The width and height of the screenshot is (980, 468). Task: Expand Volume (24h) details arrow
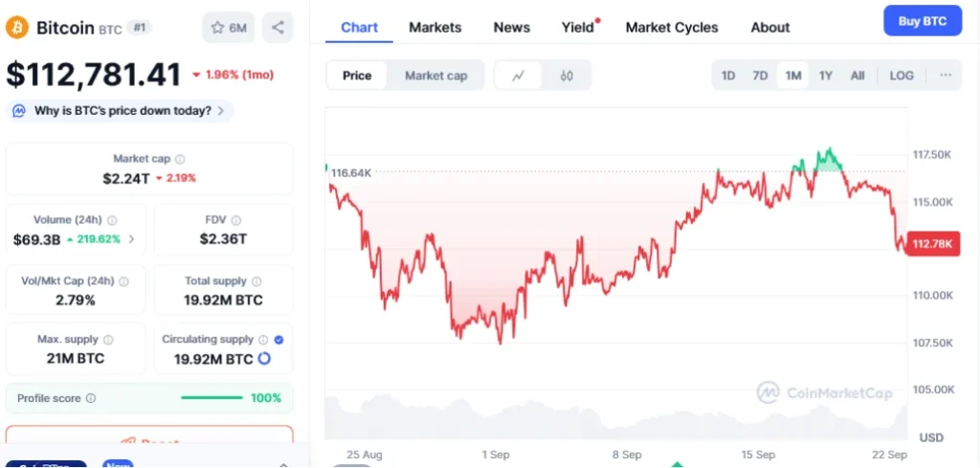(131, 239)
